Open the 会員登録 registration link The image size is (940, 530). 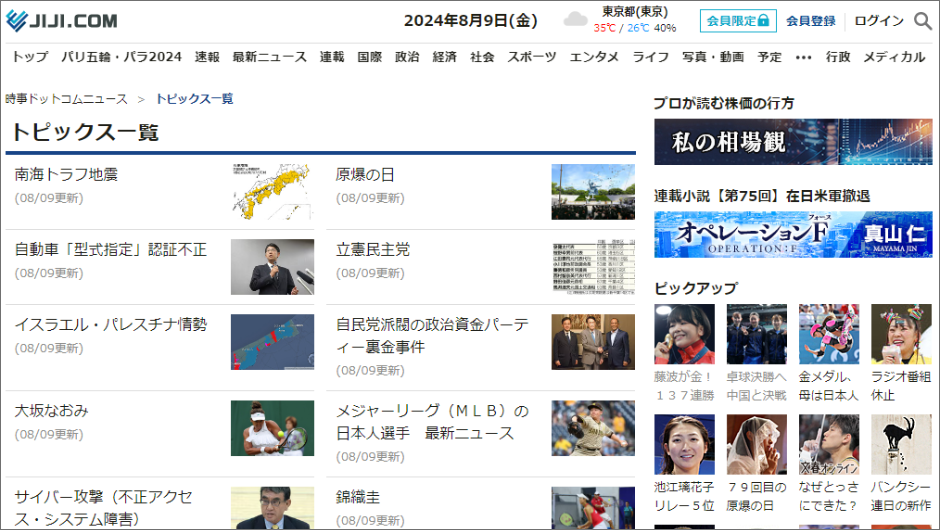pos(810,21)
